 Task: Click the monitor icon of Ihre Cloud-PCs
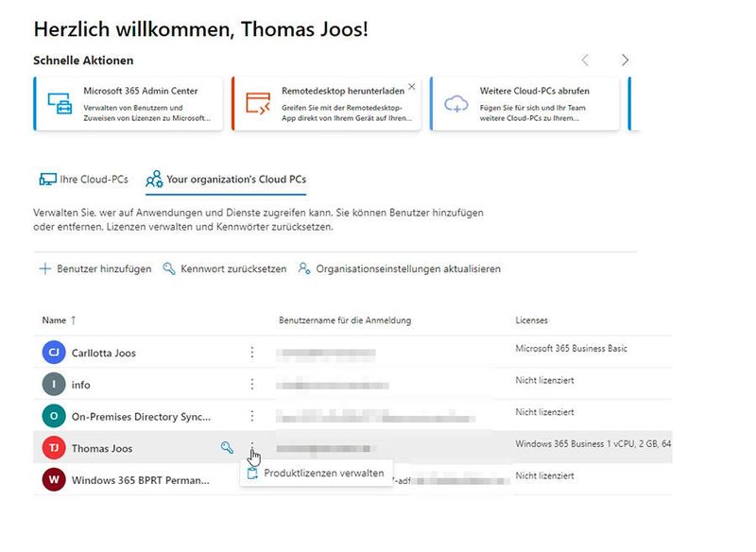point(48,180)
